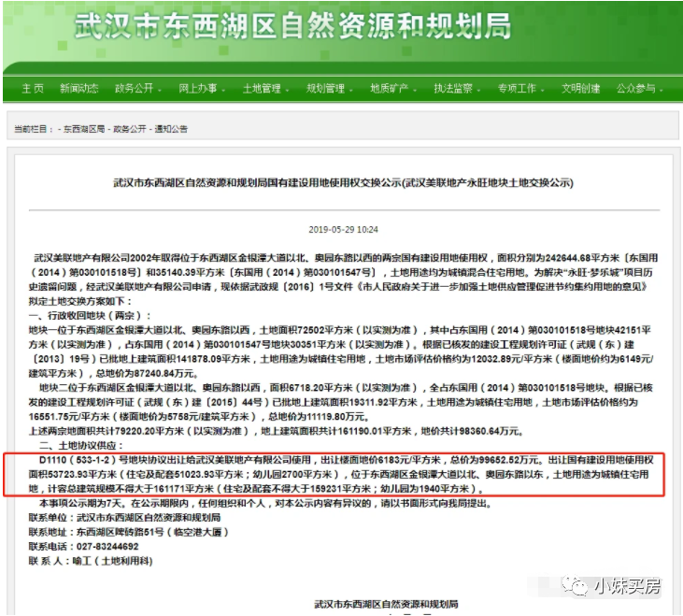683x616 pixels.
Task: Click the heading 二、土地协议供应：
Action: click(81, 445)
